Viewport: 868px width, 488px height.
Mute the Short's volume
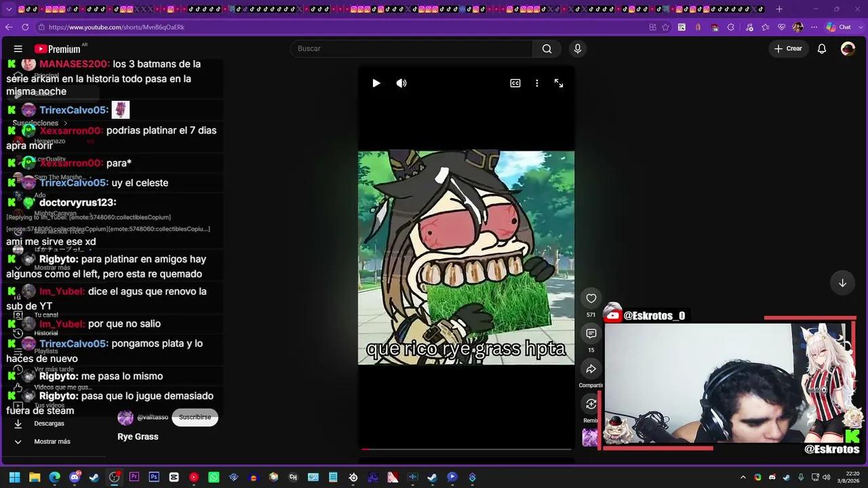pos(401,83)
